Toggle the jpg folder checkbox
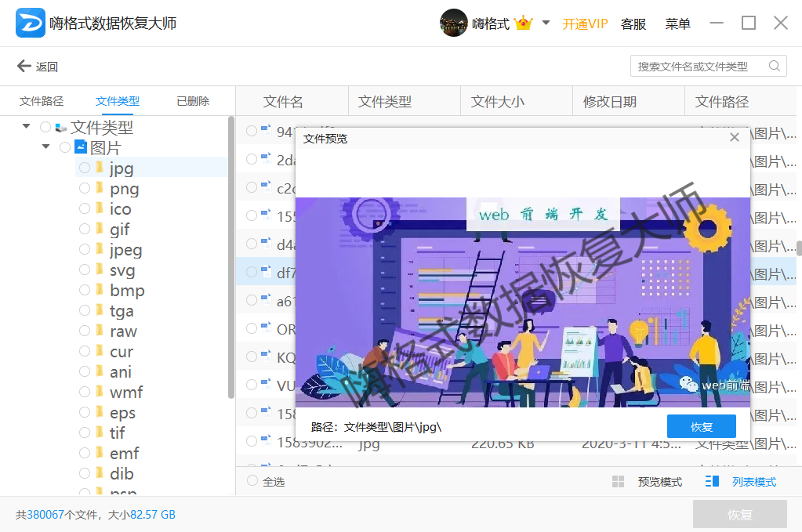 click(85, 168)
